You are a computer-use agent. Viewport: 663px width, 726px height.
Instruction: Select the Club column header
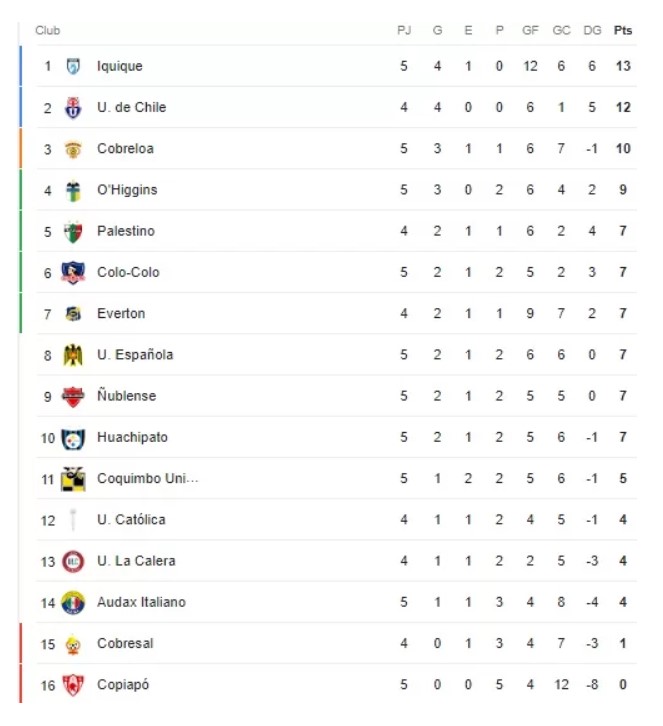click(x=48, y=31)
